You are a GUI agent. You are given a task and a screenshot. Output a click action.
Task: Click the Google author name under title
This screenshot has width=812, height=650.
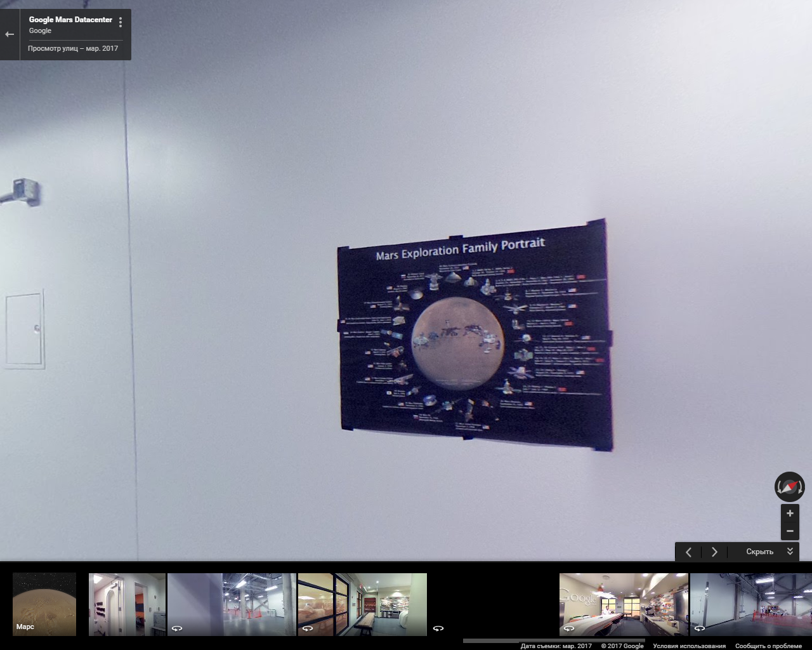40,30
